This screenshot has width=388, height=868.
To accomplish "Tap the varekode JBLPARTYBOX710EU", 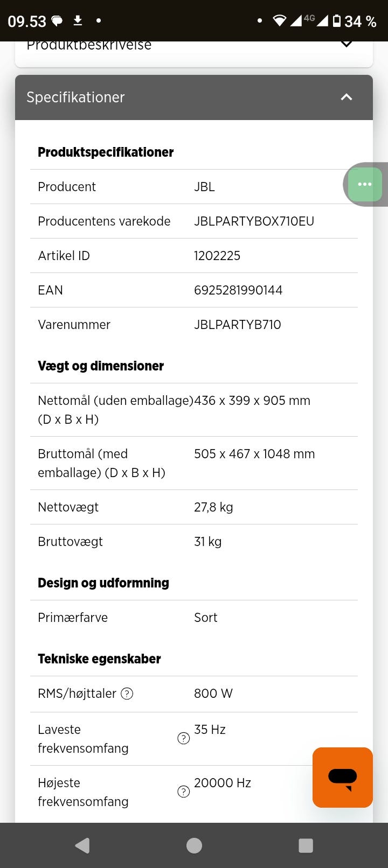I will 254,221.
